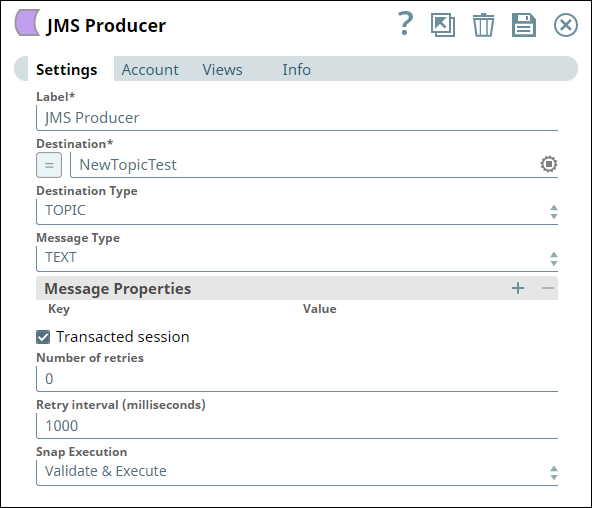Save settings with the floppy disk icon
592x508 pixels.
[x=524, y=25]
